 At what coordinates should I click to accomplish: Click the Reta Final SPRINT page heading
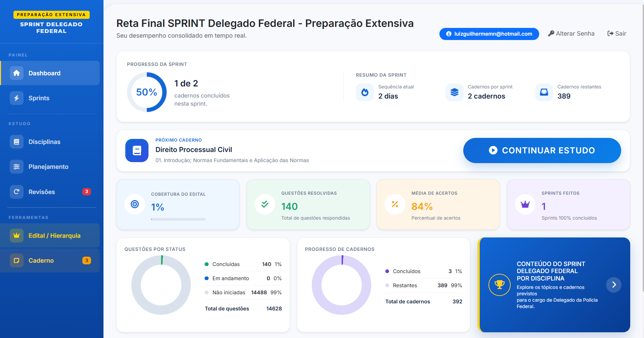pyautogui.click(x=265, y=23)
